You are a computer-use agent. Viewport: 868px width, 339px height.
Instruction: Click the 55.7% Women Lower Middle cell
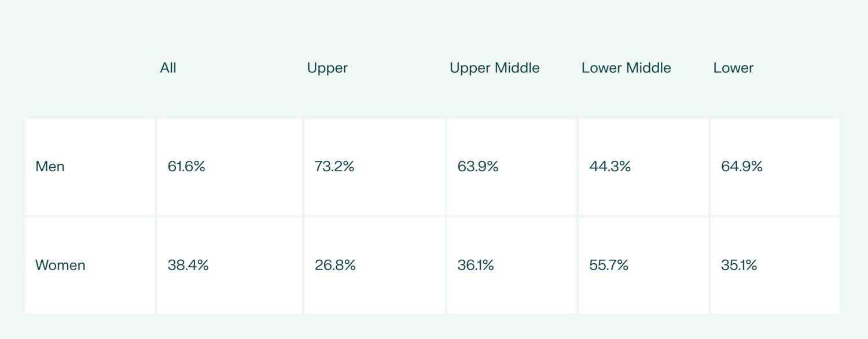tap(609, 266)
